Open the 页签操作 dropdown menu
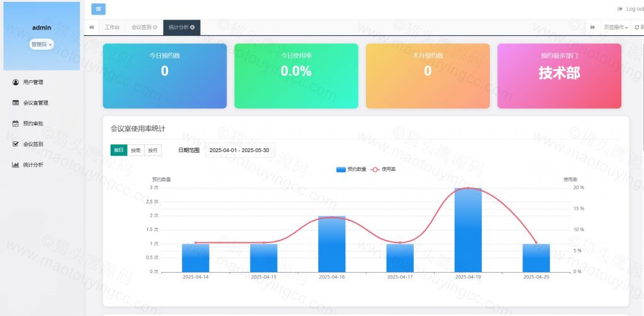 616,28
